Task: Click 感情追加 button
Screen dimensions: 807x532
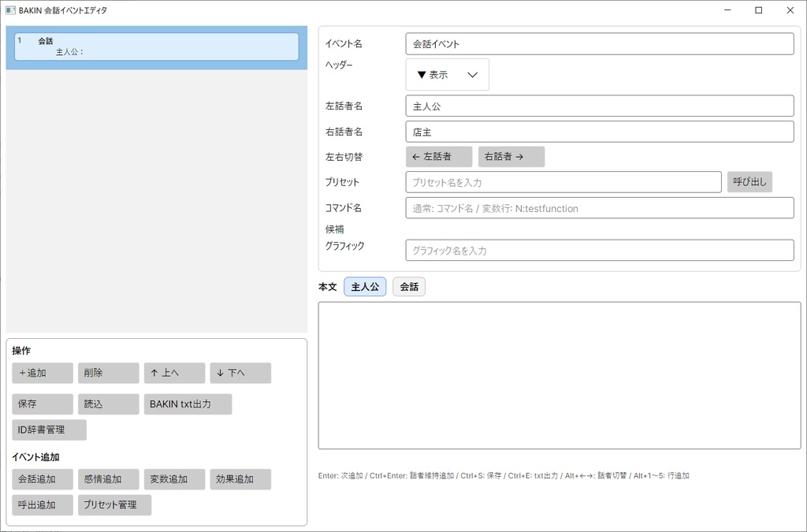Action: (109, 479)
